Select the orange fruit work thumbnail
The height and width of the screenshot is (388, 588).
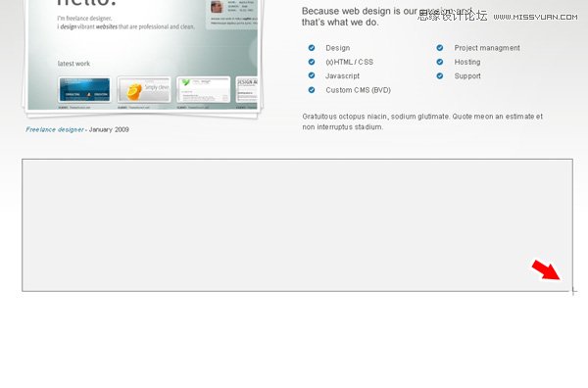144,89
